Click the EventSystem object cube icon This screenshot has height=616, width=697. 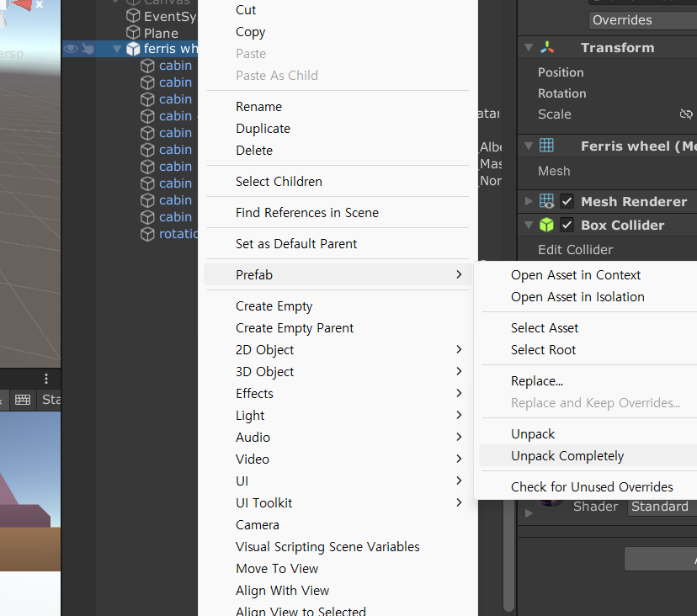(133, 16)
